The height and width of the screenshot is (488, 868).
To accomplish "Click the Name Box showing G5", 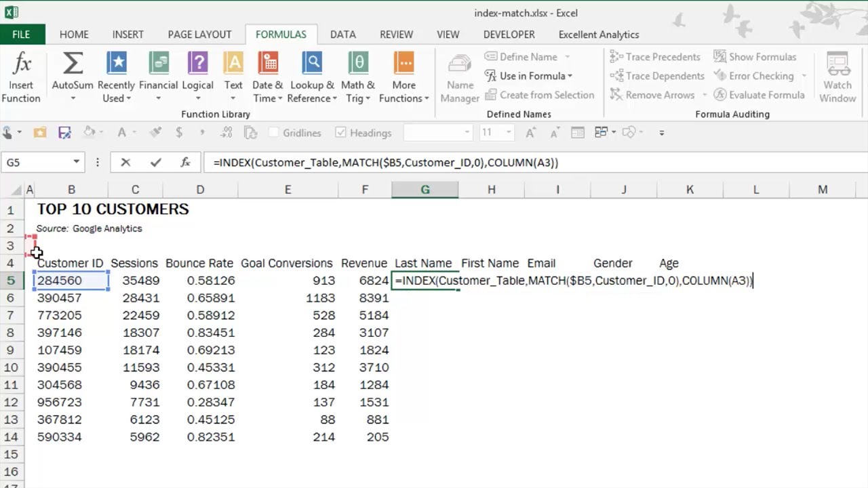I will [x=35, y=163].
